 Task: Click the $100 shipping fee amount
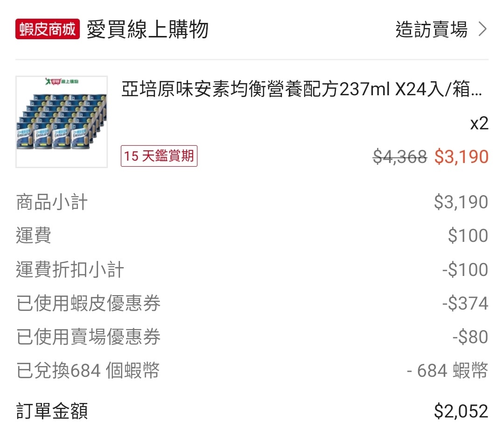coord(468,236)
